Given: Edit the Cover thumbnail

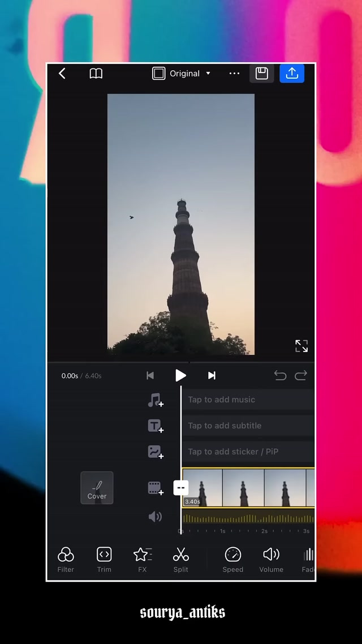Looking at the screenshot, I should pyautogui.click(x=97, y=488).
